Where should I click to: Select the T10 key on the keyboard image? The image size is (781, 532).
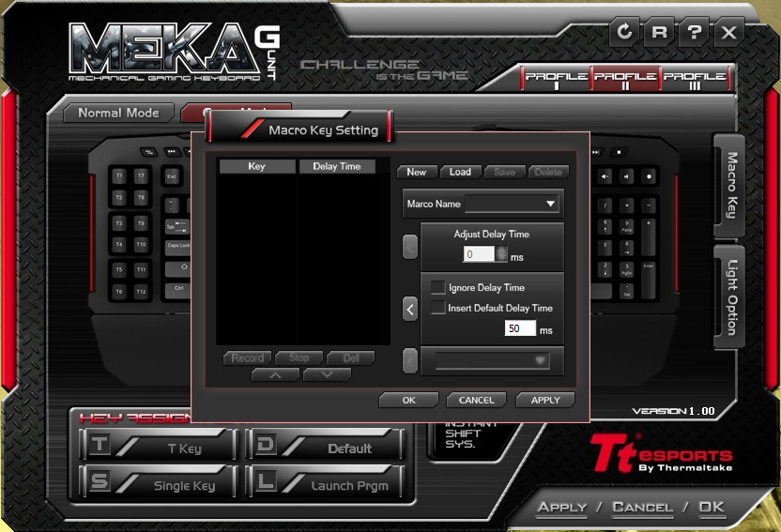(x=142, y=244)
